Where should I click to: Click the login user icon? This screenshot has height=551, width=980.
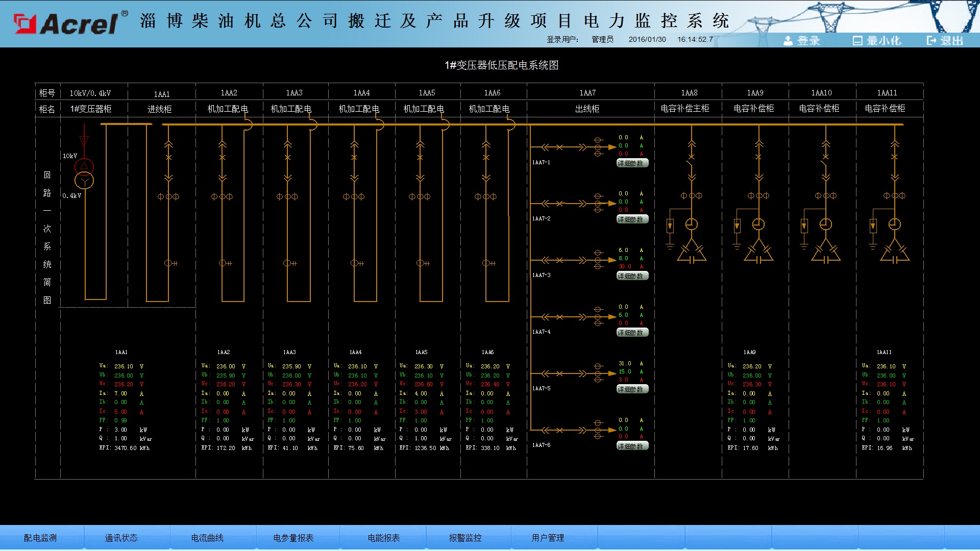tap(788, 41)
